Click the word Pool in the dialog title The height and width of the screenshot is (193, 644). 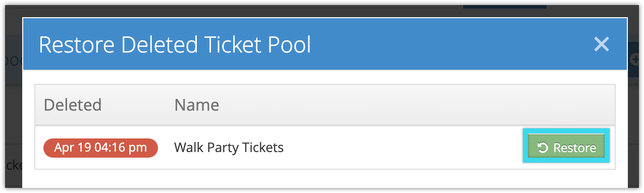[288, 45]
